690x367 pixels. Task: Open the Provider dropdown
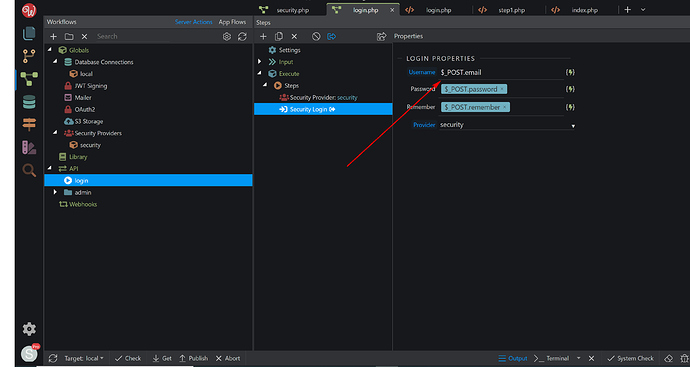point(507,125)
